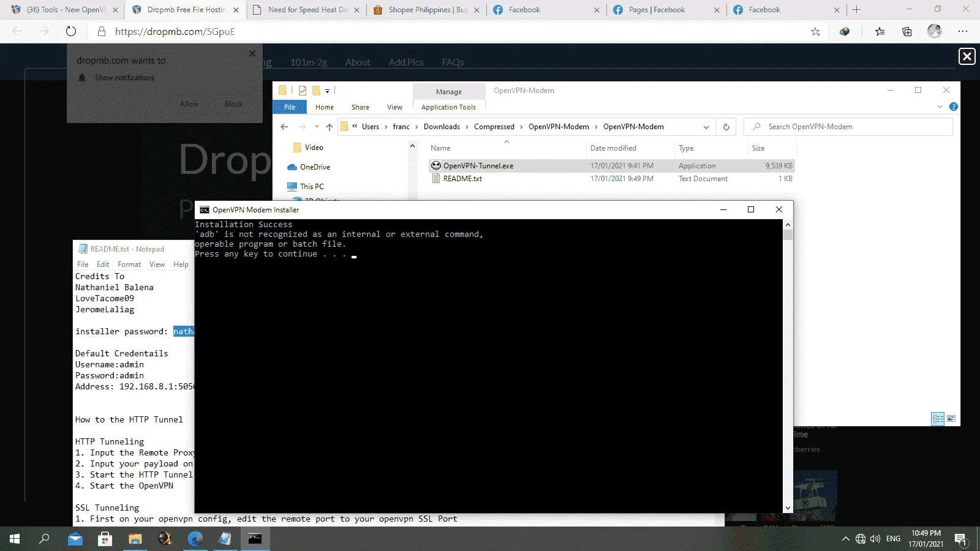
Task: Show hidden system tray icons
Action: pyautogui.click(x=846, y=539)
